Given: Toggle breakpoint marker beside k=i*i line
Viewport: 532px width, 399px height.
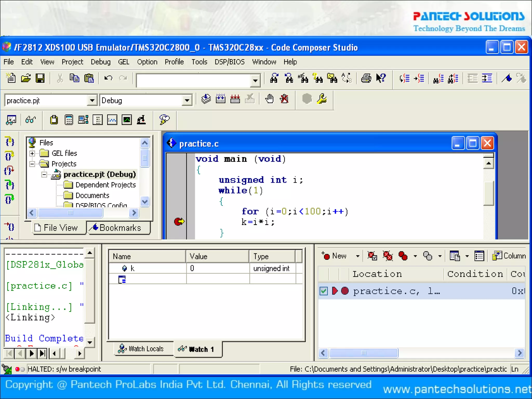Looking at the screenshot, I should click(179, 222).
